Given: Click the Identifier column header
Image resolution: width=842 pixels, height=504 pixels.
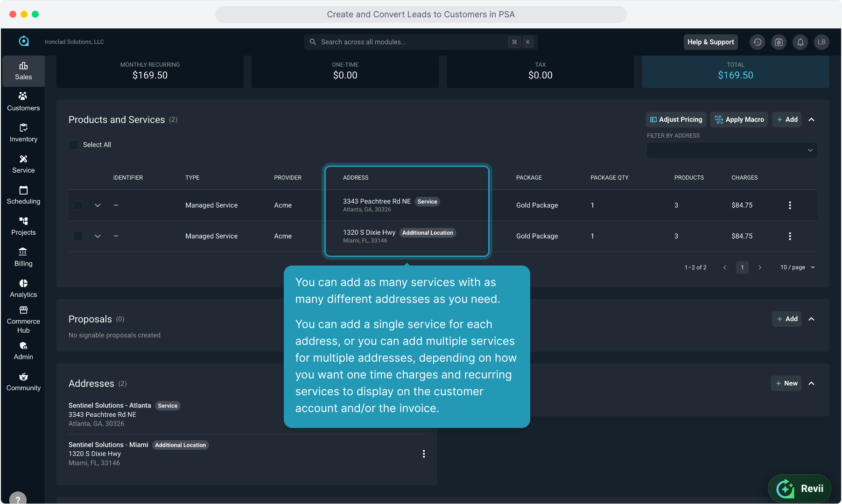Looking at the screenshot, I should click(128, 178).
